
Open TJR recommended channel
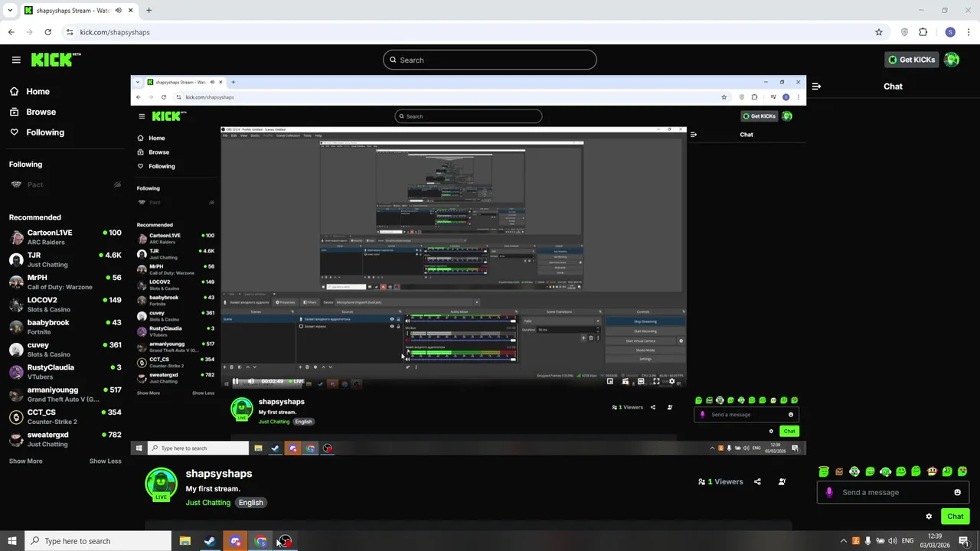(65, 259)
